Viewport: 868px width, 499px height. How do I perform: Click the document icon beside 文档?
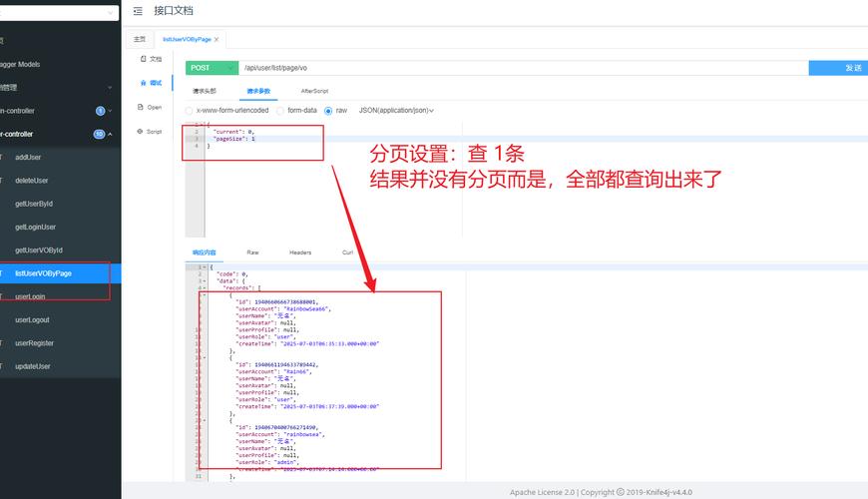pyautogui.click(x=144, y=59)
